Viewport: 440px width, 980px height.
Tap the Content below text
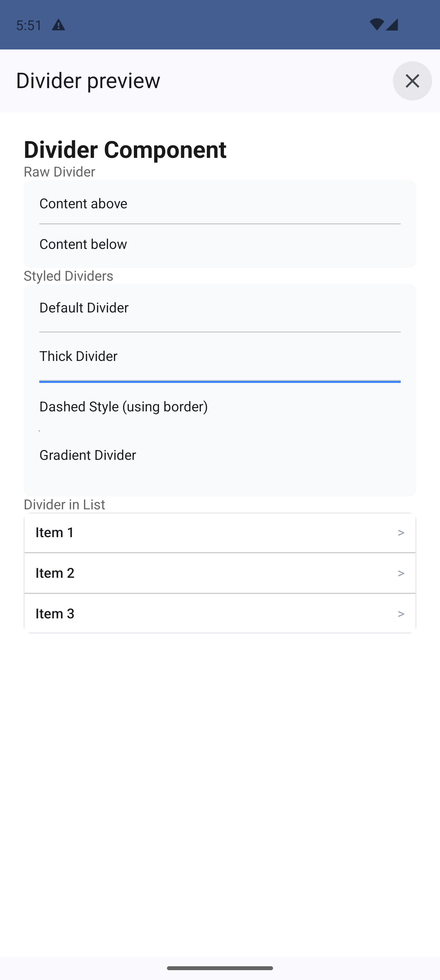[83, 244]
